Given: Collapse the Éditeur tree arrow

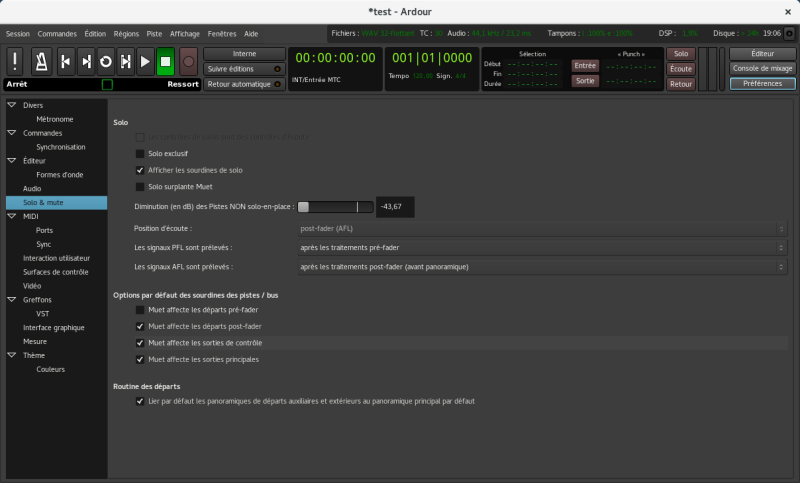Looking at the screenshot, I should click(x=12, y=160).
